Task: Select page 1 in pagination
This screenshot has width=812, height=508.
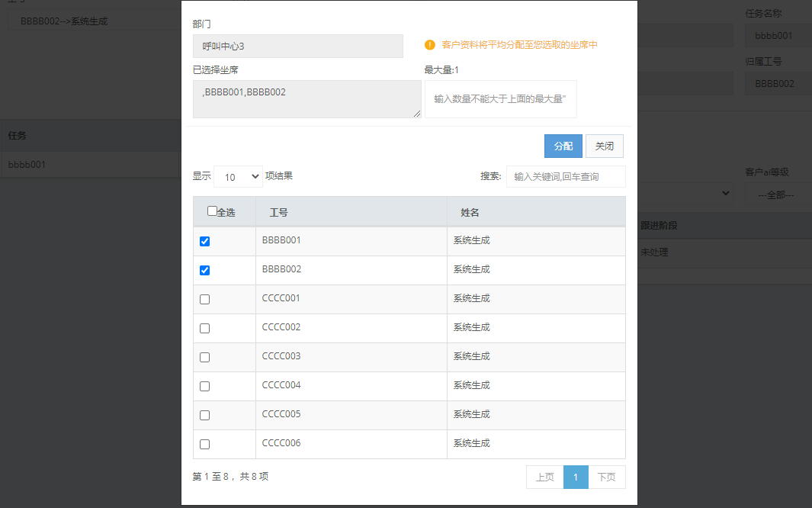Action: (x=576, y=477)
